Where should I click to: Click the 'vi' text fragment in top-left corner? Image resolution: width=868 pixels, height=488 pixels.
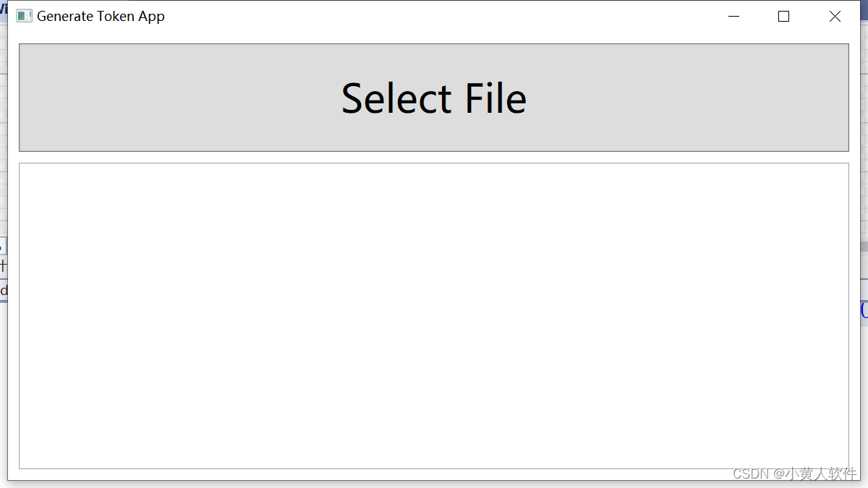tap(4, 9)
